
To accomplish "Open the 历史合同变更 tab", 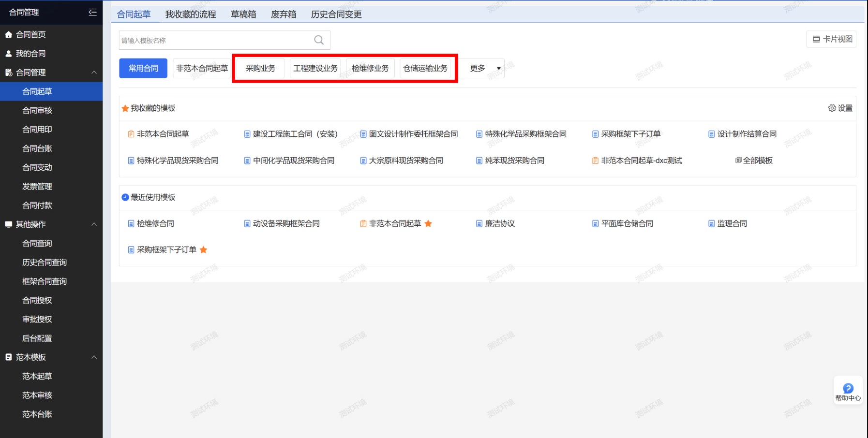I will click(336, 15).
